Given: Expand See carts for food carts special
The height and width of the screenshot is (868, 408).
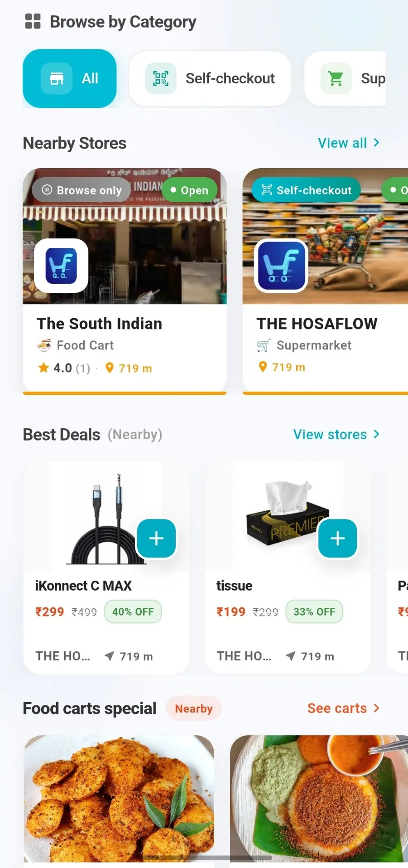Looking at the screenshot, I should 343,708.
